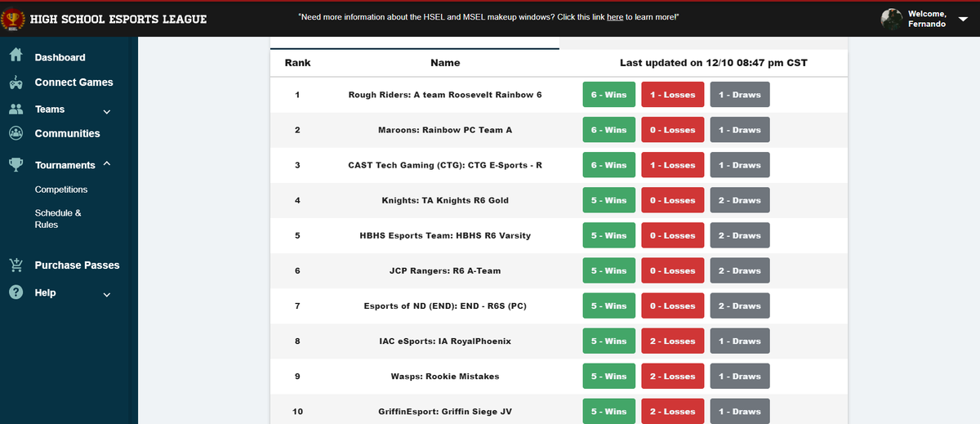Click the Last updated timestamp header

point(714,62)
